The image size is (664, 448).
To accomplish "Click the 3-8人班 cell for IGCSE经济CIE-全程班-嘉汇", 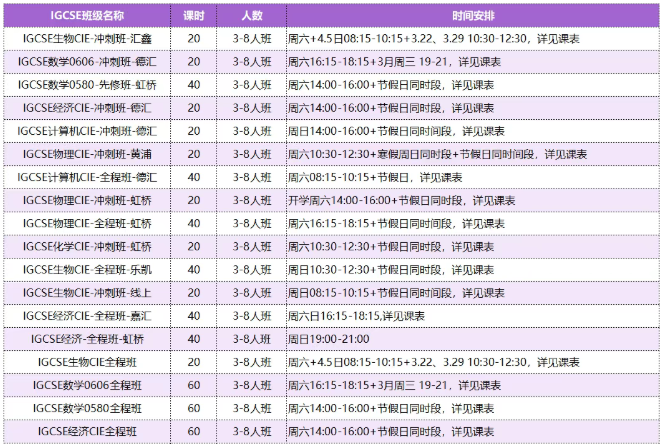I will 252,315.
